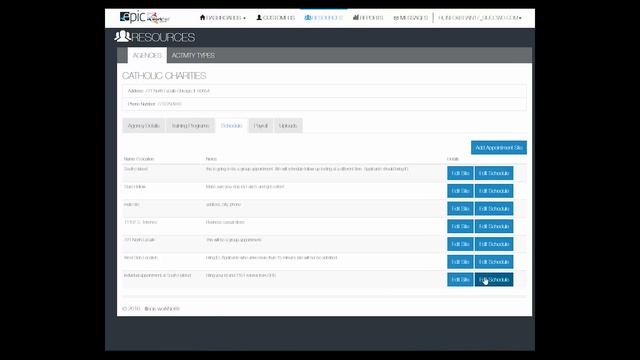Open the Resources nav item
The width and height of the screenshot is (640, 360).
324,18
